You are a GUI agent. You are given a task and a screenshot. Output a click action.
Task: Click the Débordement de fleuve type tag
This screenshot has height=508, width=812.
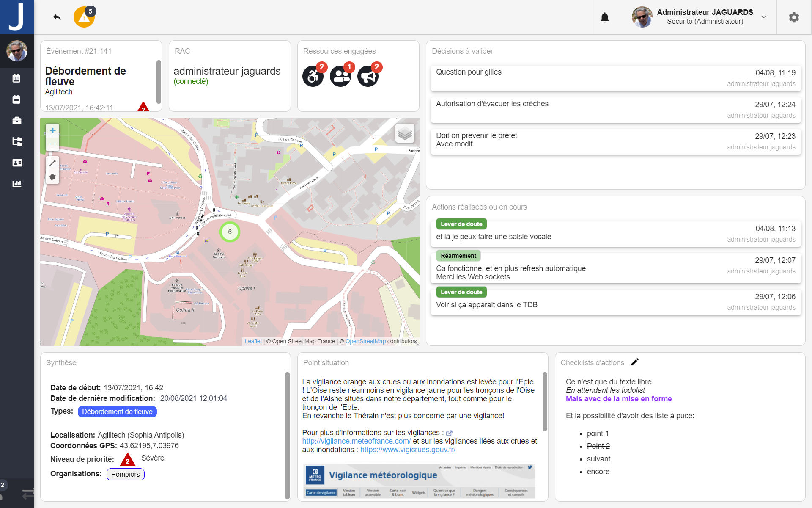tap(117, 411)
